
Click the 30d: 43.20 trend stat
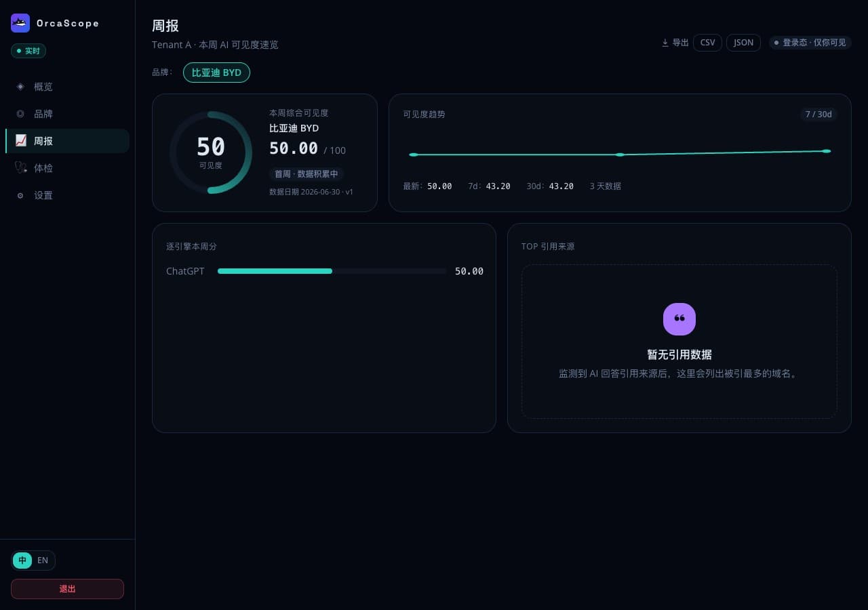pos(550,186)
